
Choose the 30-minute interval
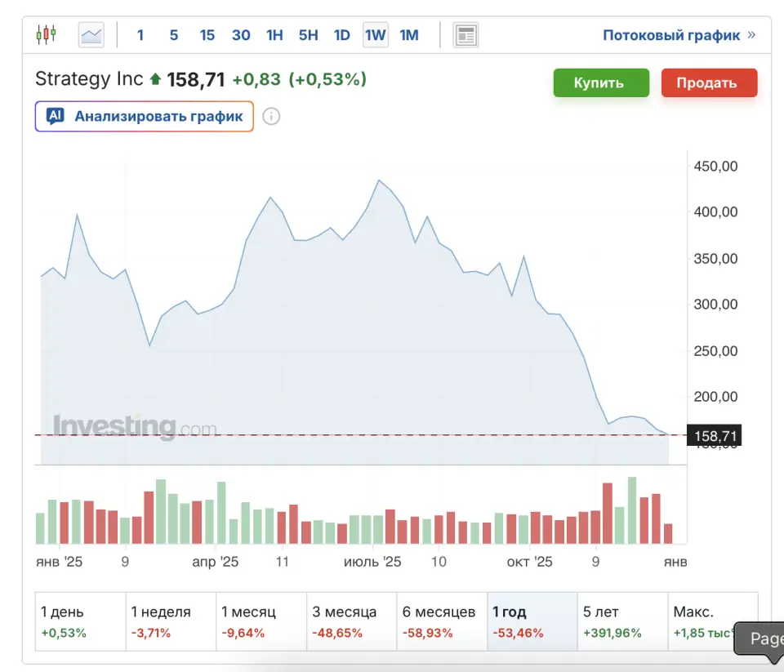coord(240,35)
